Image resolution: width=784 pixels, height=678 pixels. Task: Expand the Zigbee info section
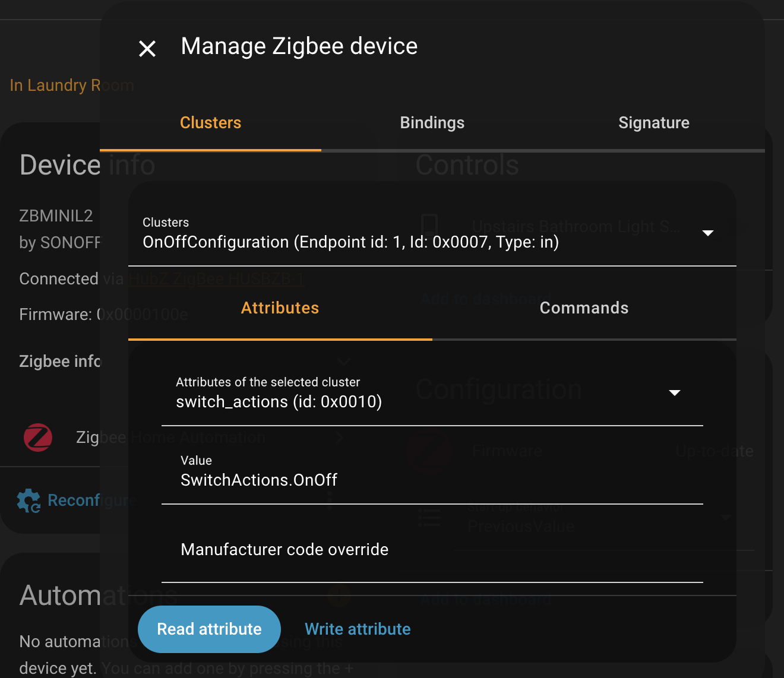pos(60,362)
